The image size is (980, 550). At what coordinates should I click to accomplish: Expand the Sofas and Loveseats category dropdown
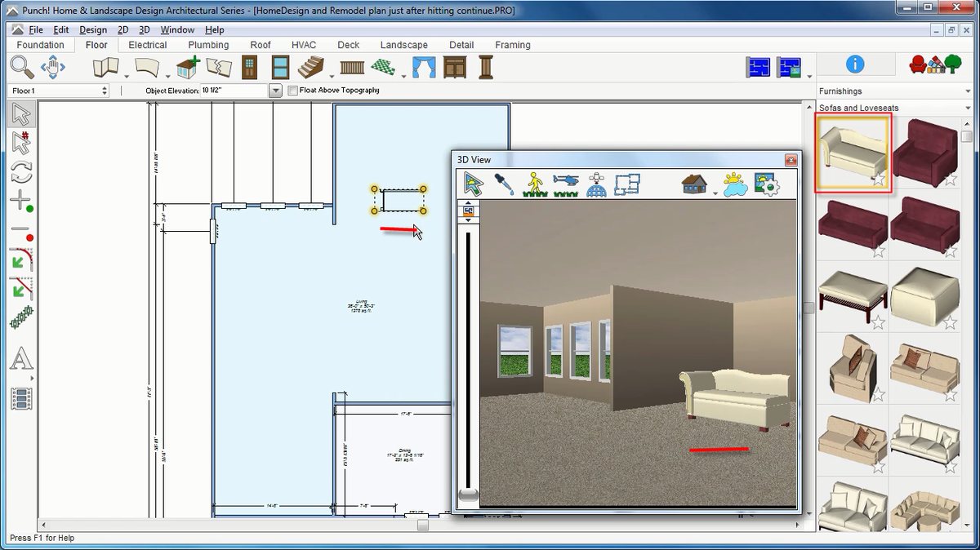pos(968,108)
